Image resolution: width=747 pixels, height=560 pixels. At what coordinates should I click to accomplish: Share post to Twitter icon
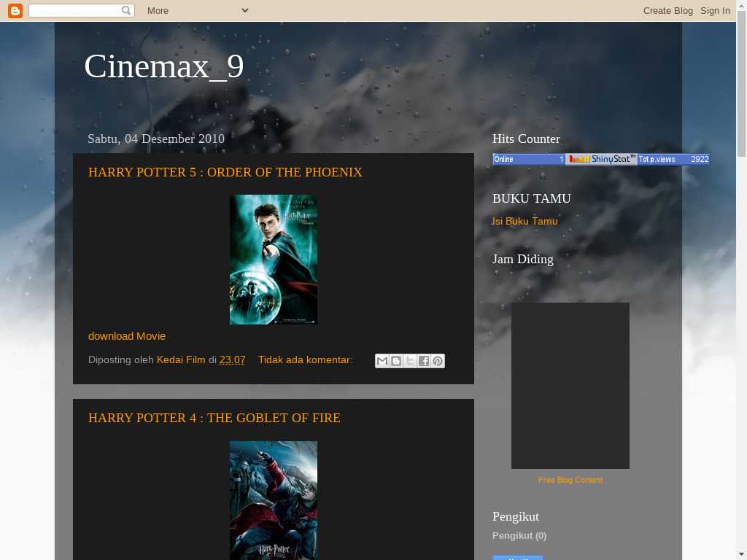click(410, 361)
